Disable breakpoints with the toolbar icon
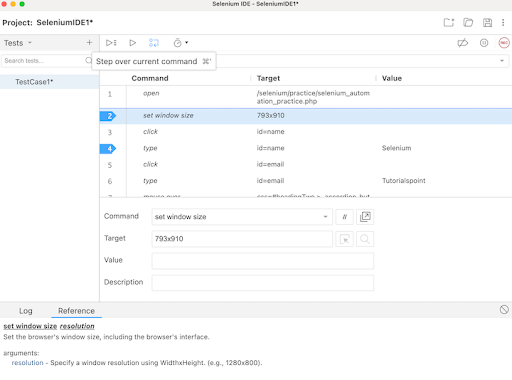The height and width of the screenshot is (380, 512). (x=463, y=43)
